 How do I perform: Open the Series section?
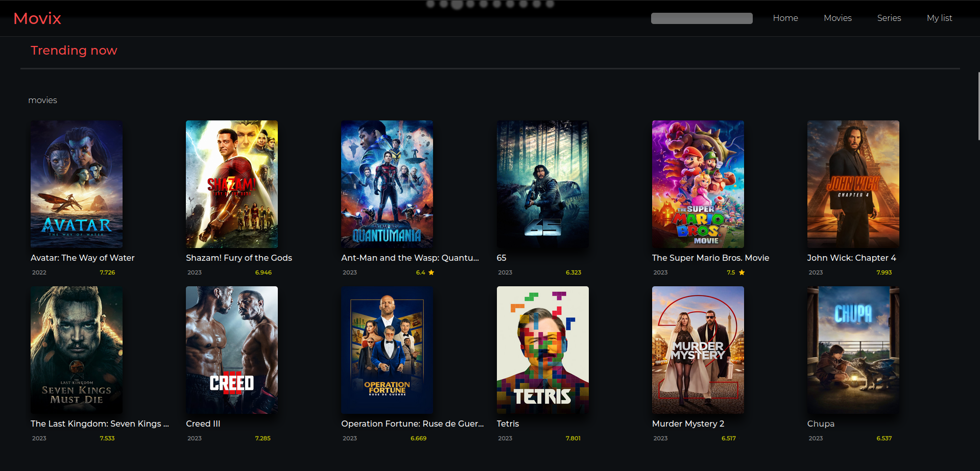889,18
